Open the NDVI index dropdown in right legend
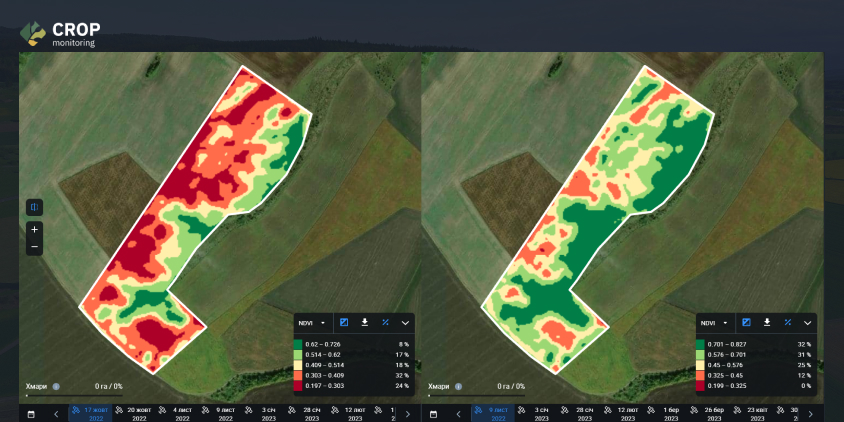The height and width of the screenshot is (422, 844). click(x=714, y=323)
